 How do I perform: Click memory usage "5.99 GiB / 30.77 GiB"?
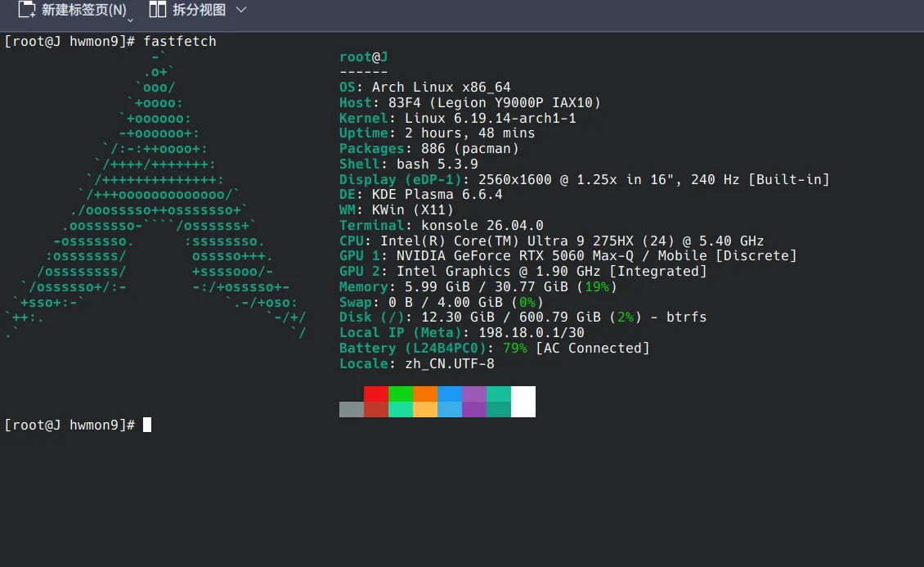(x=487, y=287)
